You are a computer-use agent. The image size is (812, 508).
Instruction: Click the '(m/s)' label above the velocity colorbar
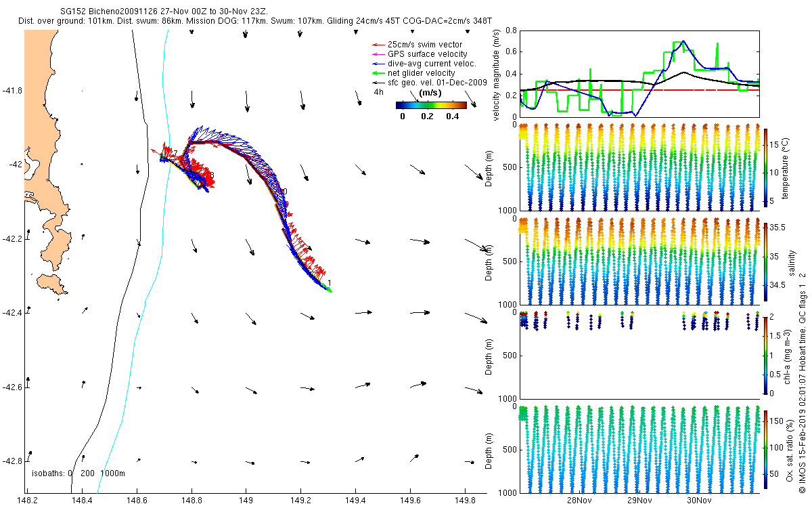[x=431, y=93]
